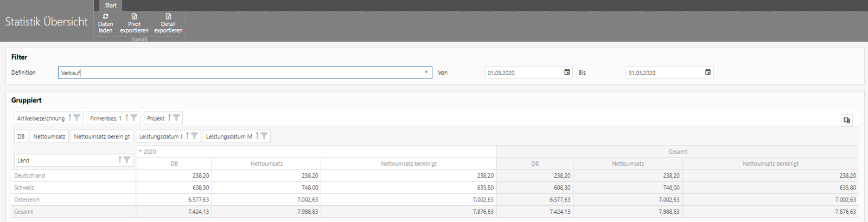Open filter funnel on Leistungsdatum J
This screenshot has width=868, height=222.
point(194,136)
